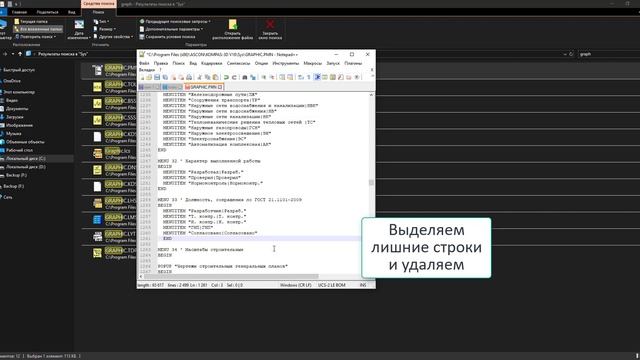Screen dimensions: 640x360
Task: Click the Up arrow in Explorer navigation
Action: coord(20,54)
